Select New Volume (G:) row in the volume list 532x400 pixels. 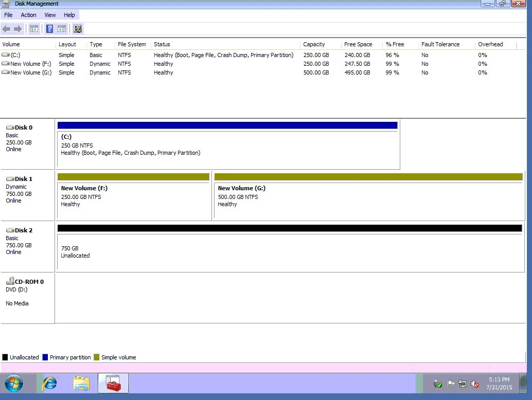tap(31, 72)
